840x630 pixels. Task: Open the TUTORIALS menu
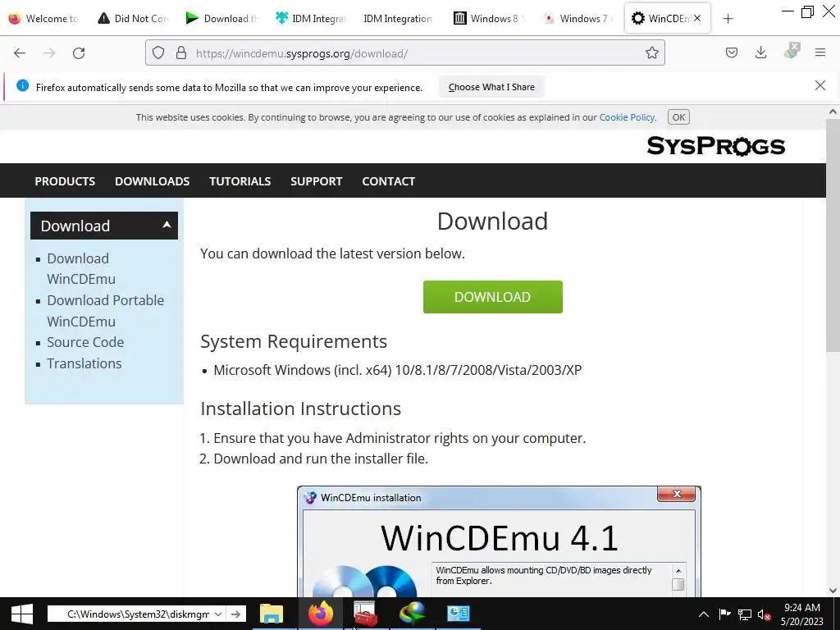[x=240, y=181]
